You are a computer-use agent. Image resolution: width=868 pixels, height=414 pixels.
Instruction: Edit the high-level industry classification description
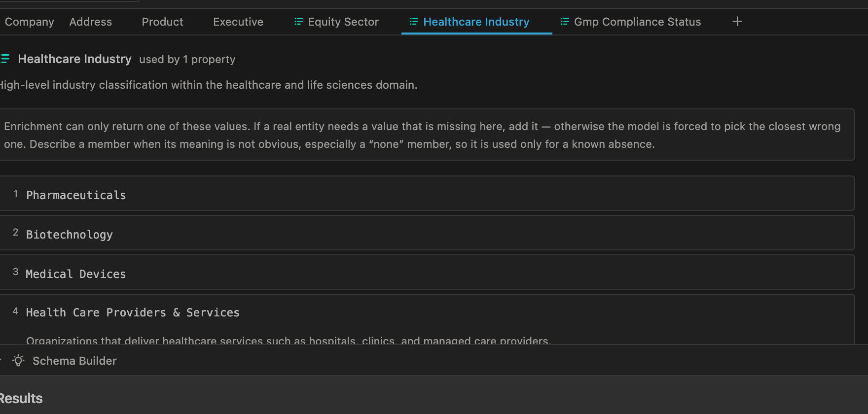point(208,85)
